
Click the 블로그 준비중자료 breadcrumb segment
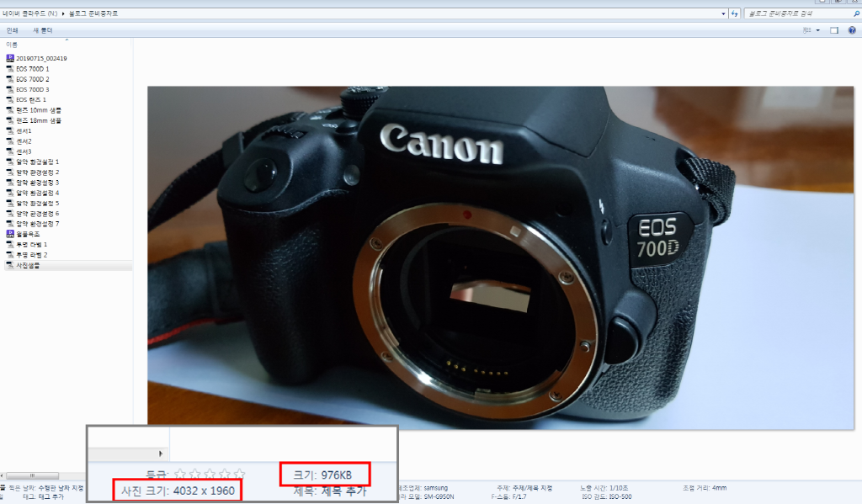[93, 13]
